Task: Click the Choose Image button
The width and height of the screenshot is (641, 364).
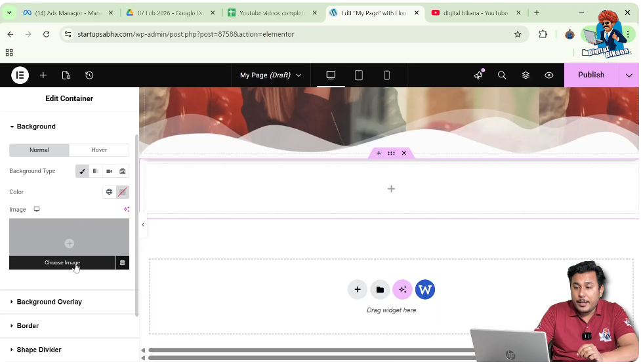Action: 62,263
